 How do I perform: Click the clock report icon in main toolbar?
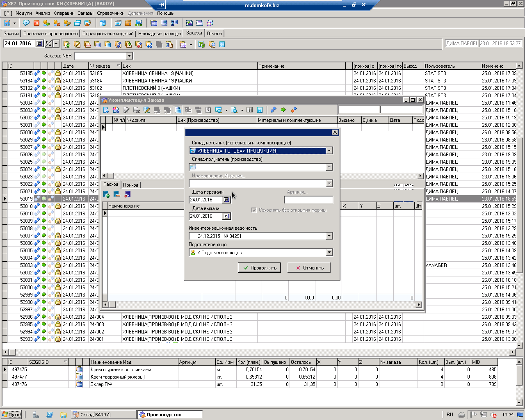tap(210, 23)
